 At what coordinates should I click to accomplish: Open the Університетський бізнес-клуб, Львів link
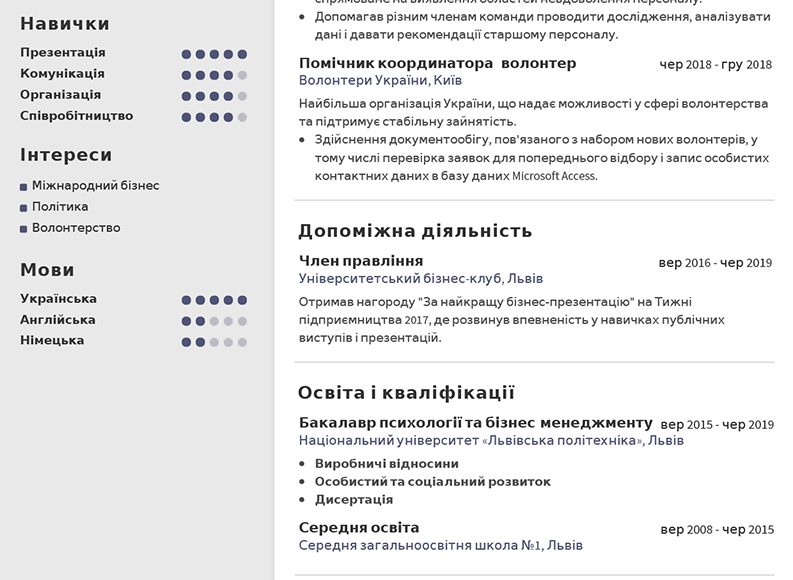[x=420, y=279]
